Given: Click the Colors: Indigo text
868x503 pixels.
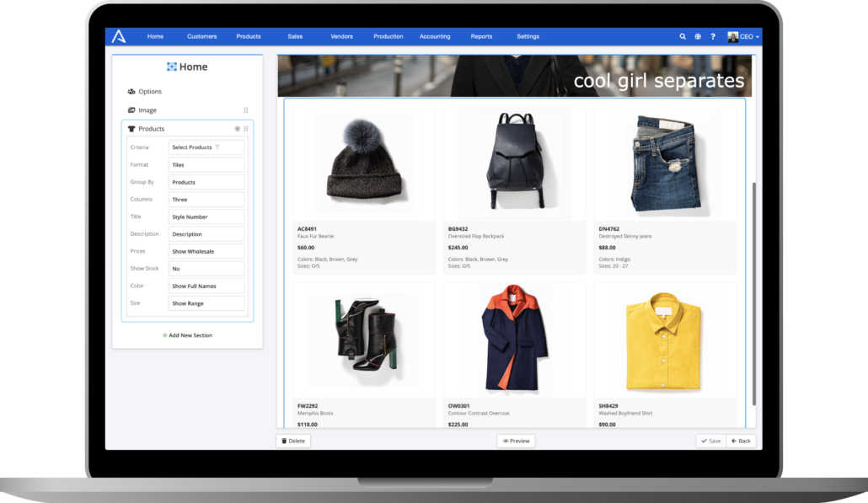Looking at the screenshot, I should pos(614,260).
